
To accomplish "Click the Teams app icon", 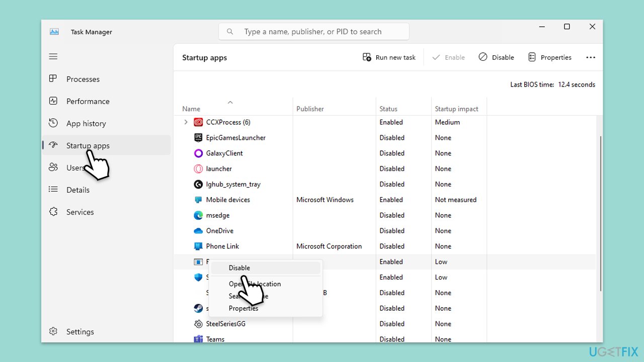I will [198, 339].
